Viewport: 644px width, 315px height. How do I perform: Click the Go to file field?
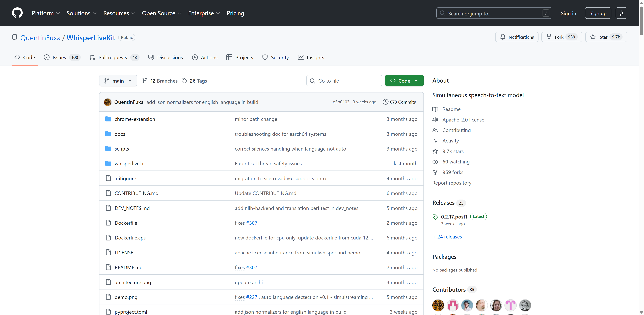pos(344,81)
